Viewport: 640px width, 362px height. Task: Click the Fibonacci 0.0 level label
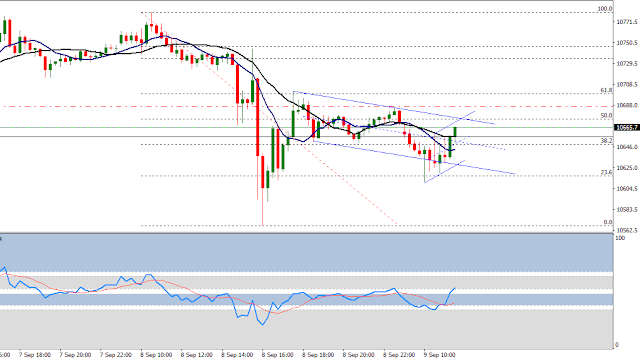click(608, 222)
